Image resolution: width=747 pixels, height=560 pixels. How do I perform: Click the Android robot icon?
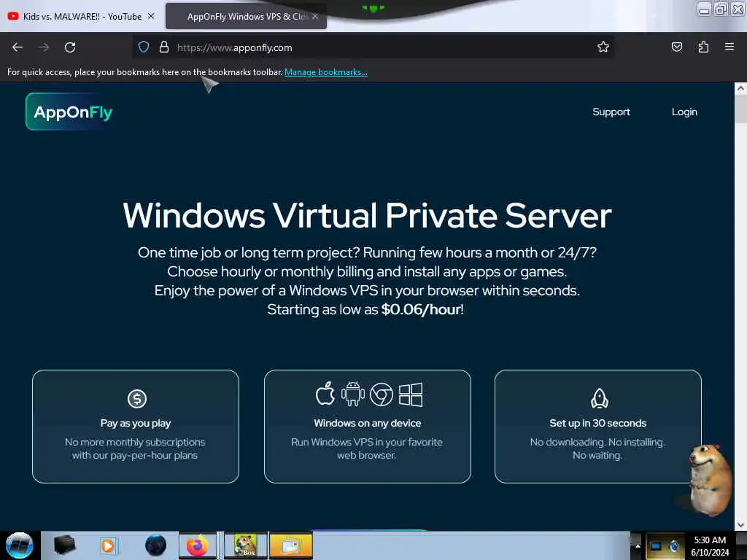click(352, 394)
